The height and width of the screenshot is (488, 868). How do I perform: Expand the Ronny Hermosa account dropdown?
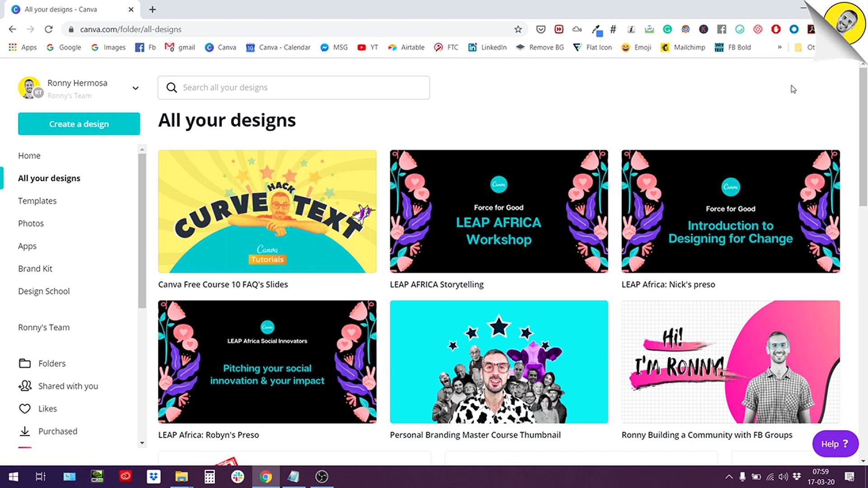coord(135,88)
